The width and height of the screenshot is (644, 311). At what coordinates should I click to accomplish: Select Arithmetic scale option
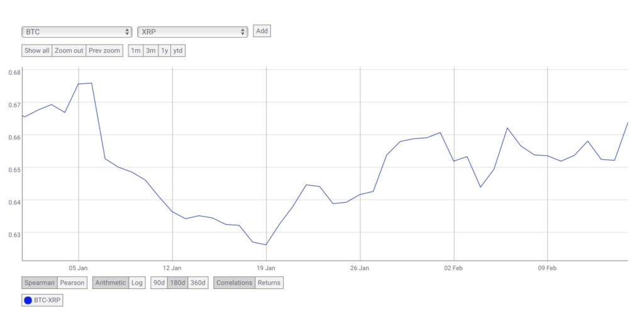(x=111, y=283)
